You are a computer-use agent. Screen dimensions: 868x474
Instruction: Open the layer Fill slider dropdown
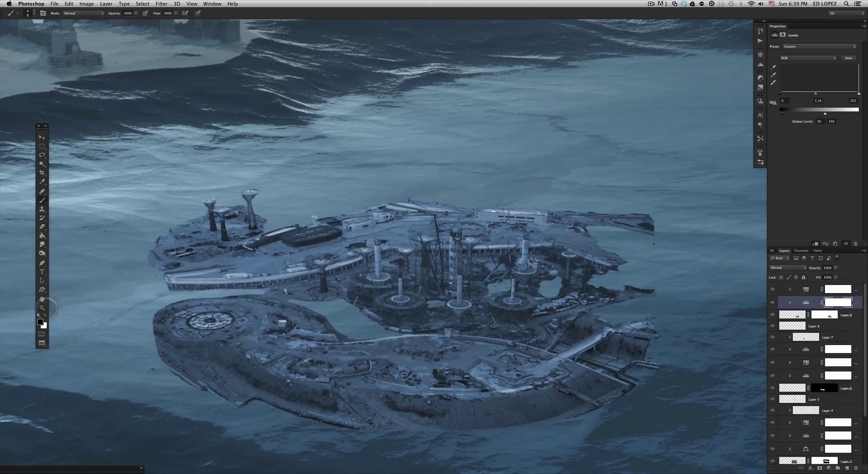[x=835, y=277]
